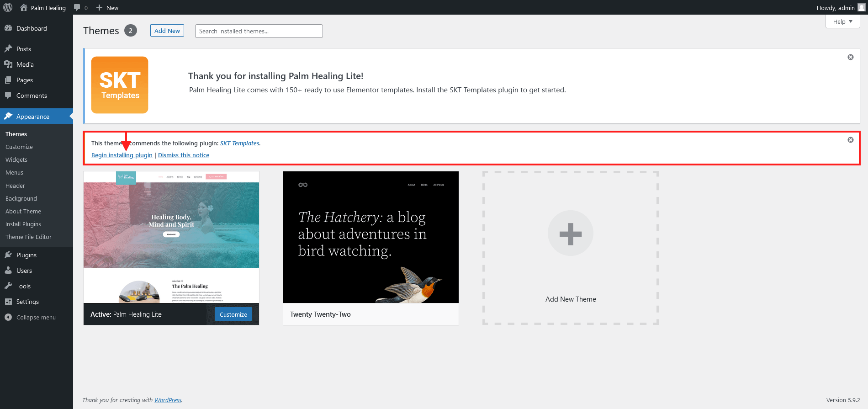The height and width of the screenshot is (409, 868).
Task: Expand the Help dropdown
Action: click(x=842, y=21)
